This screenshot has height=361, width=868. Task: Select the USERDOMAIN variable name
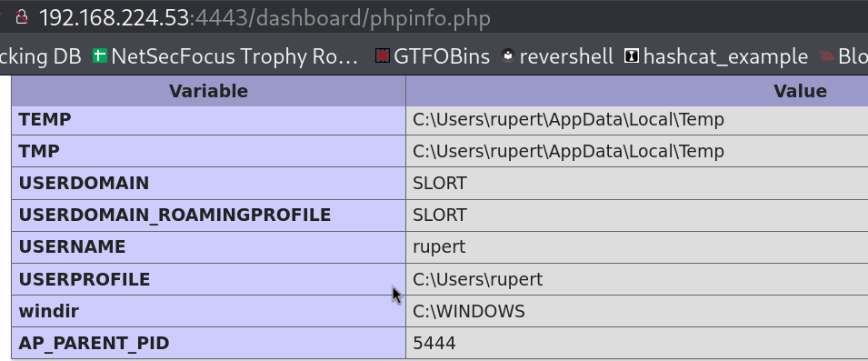tap(85, 184)
